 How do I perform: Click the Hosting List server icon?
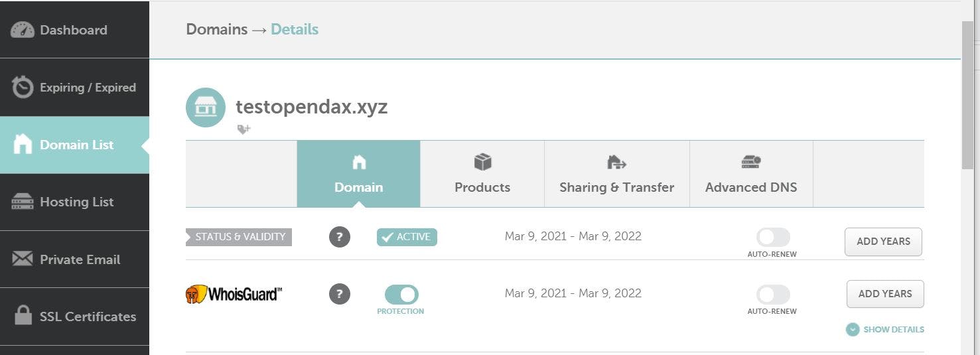(23, 202)
